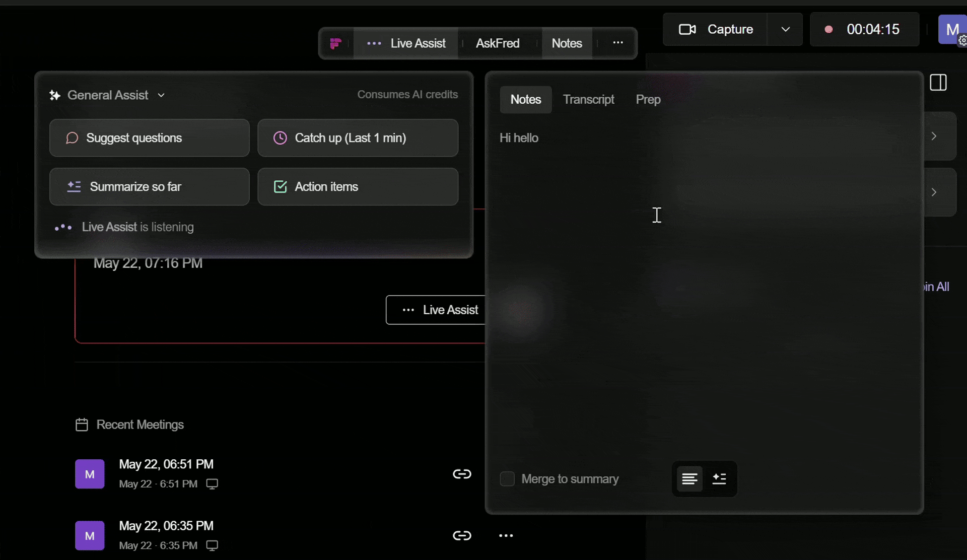Image resolution: width=967 pixels, height=560 pixels.
Task: Open the AskFred tab
Action: (498, 44)
